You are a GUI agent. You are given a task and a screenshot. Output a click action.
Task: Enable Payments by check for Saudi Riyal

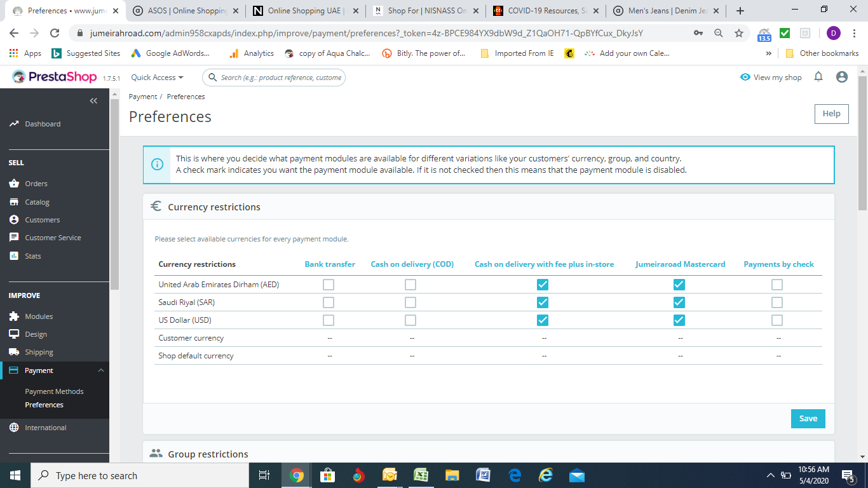click(x=777, y=302)
